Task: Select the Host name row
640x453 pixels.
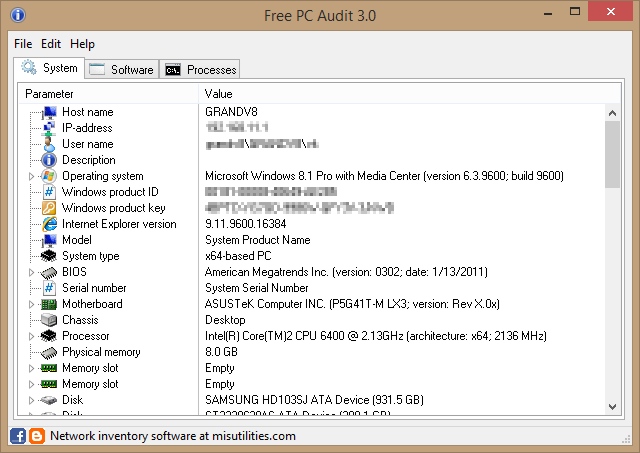Action: tap(319, 112)
